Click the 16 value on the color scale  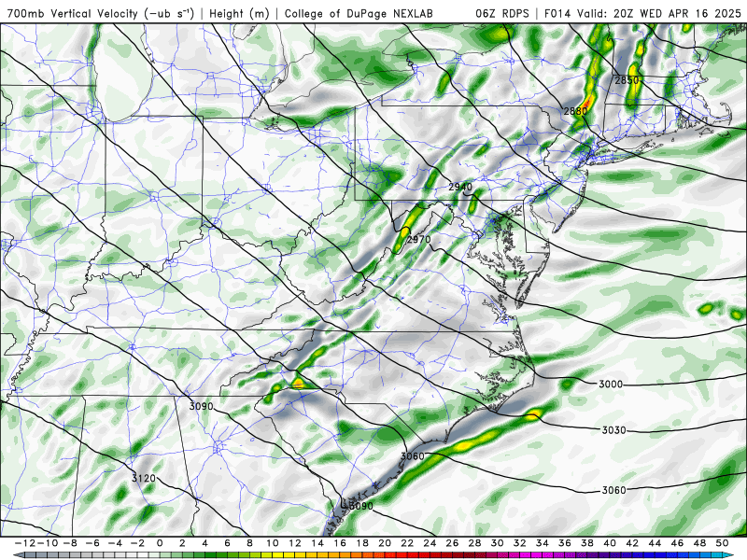[x=340, y=543]
